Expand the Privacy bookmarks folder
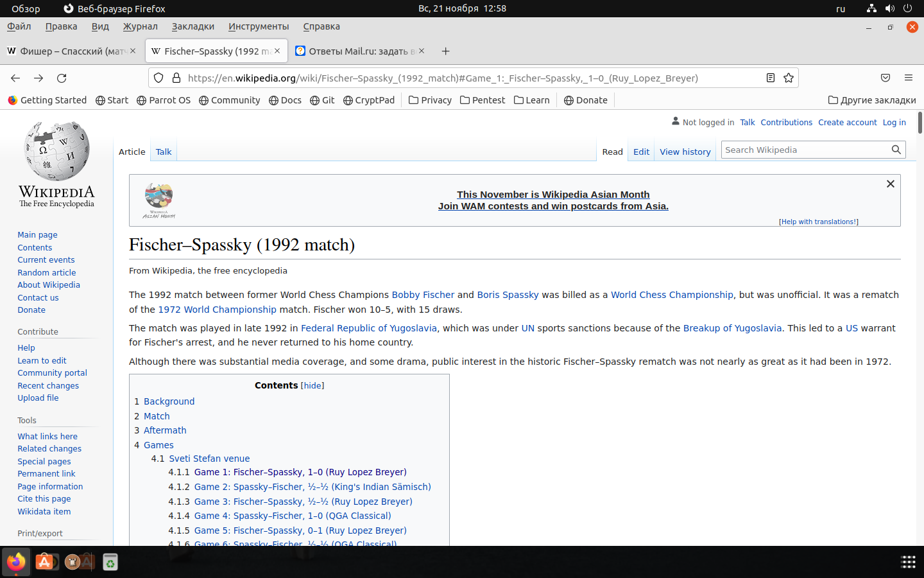The width and height of the screenshot is (924, 578). [430, 100]
